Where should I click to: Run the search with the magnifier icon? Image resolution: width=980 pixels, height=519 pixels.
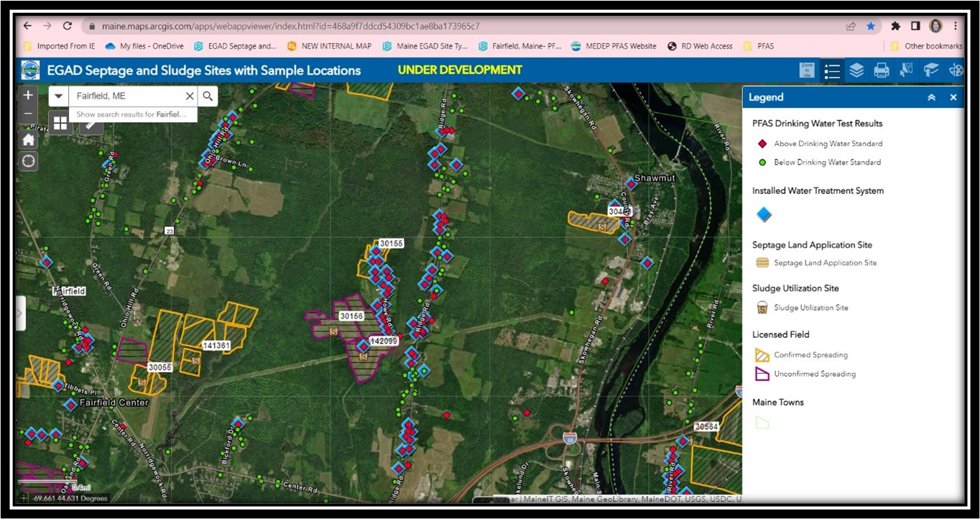tap(207, 96)
